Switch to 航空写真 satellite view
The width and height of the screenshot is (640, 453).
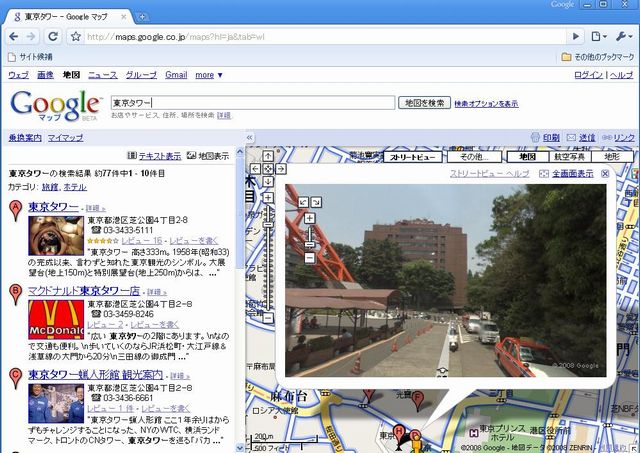pyautogui.click(x=569, y=157)
